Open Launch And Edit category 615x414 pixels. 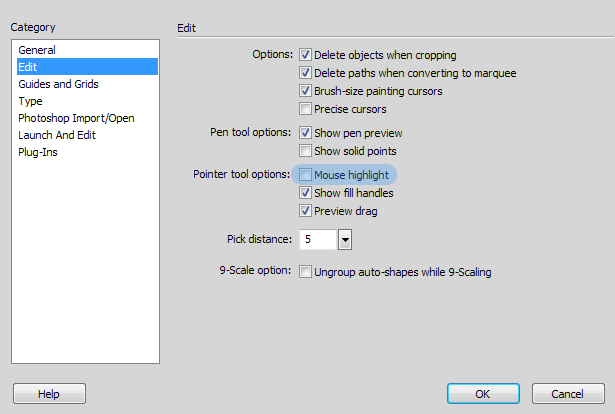point(57,135)
